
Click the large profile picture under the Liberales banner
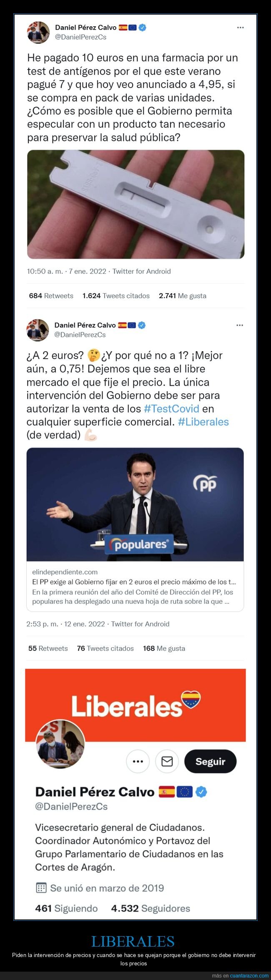(60, 744)
